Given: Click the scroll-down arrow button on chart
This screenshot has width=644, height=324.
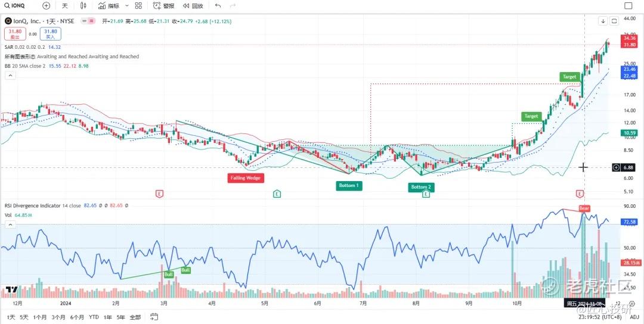Looking at the screenshot, I should [x=603, y=20].
